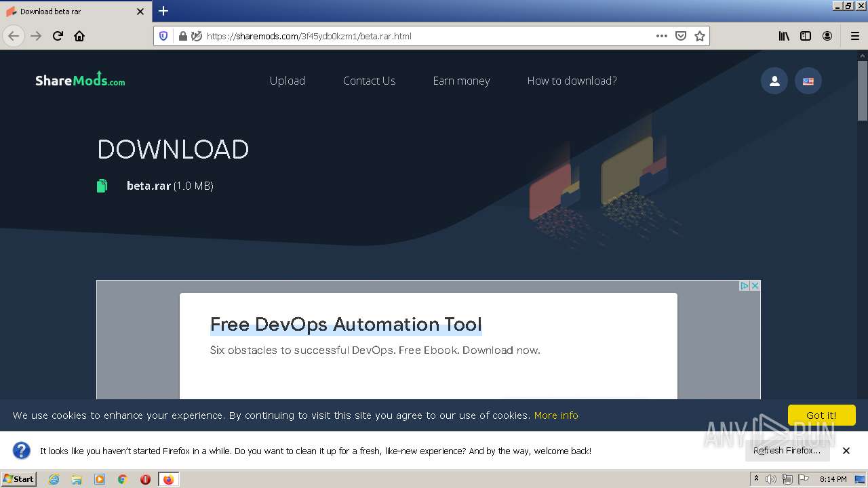
Task: Click the DOWNLOAD heading
Action: [x=173, y=149]
